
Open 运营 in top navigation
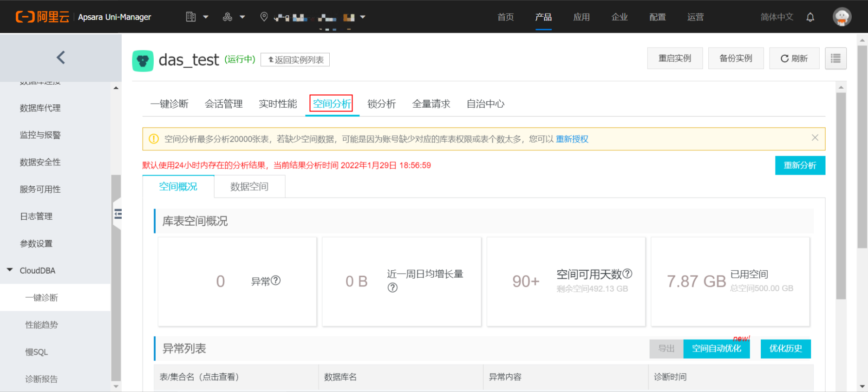[x=695, y=17]
